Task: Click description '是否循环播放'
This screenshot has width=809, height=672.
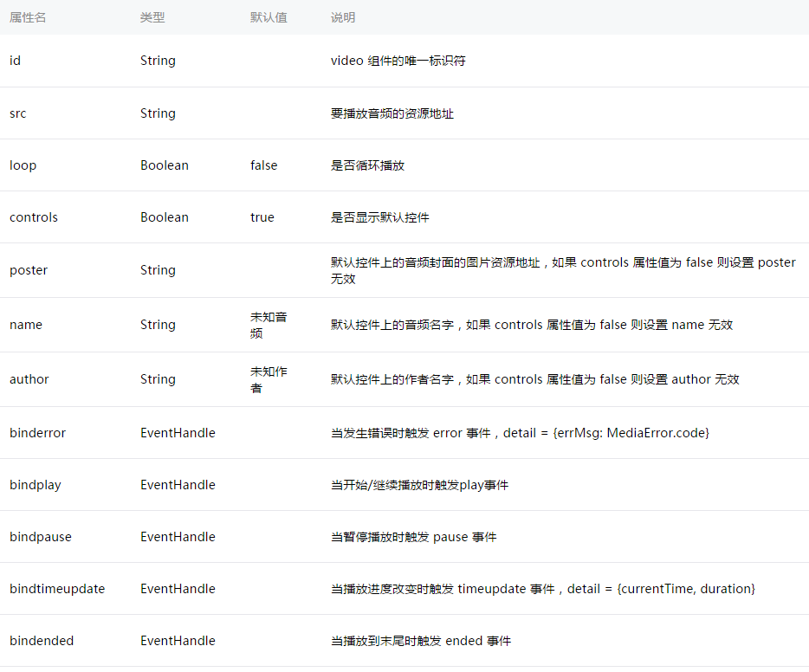Action: tap(367, 165)
